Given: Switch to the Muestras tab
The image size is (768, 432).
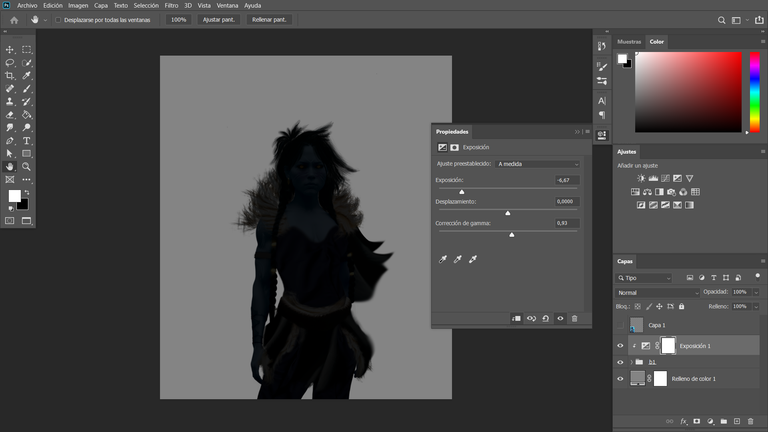Looking at the screenshot, I should pos(629,42).
